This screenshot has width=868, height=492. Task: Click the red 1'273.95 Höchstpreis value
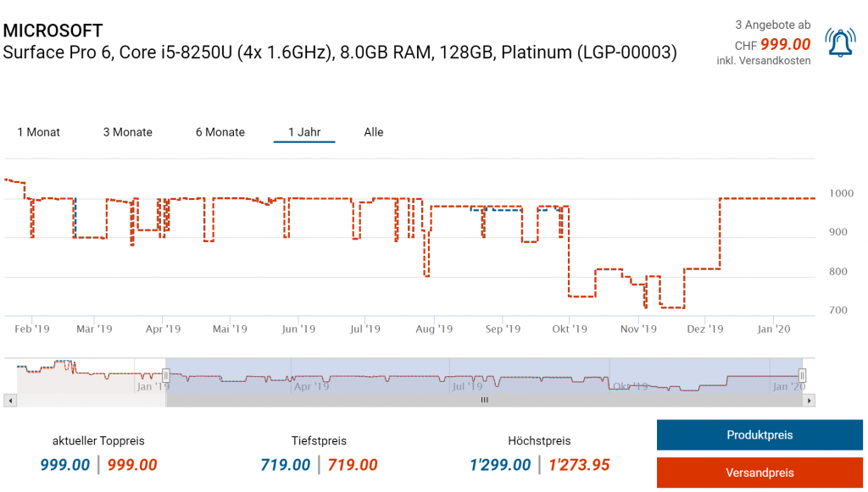click(x=579, y=465)
